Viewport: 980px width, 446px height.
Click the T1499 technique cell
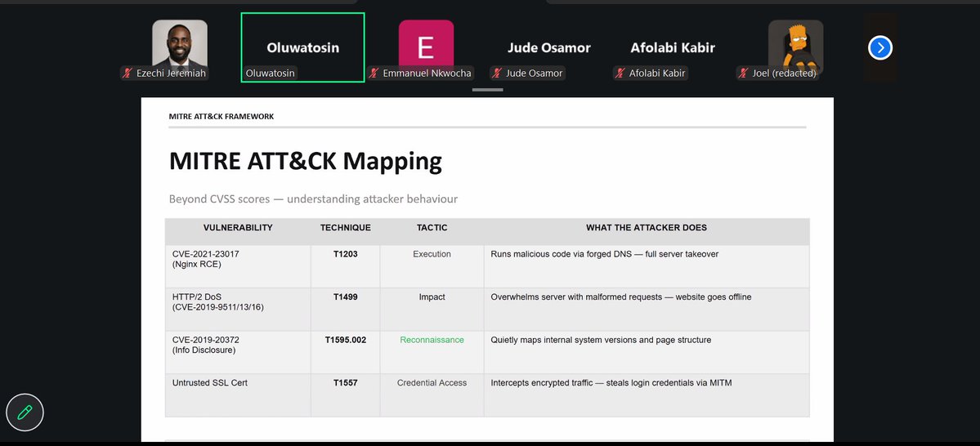pyautogui.click(x=346, y=310)
